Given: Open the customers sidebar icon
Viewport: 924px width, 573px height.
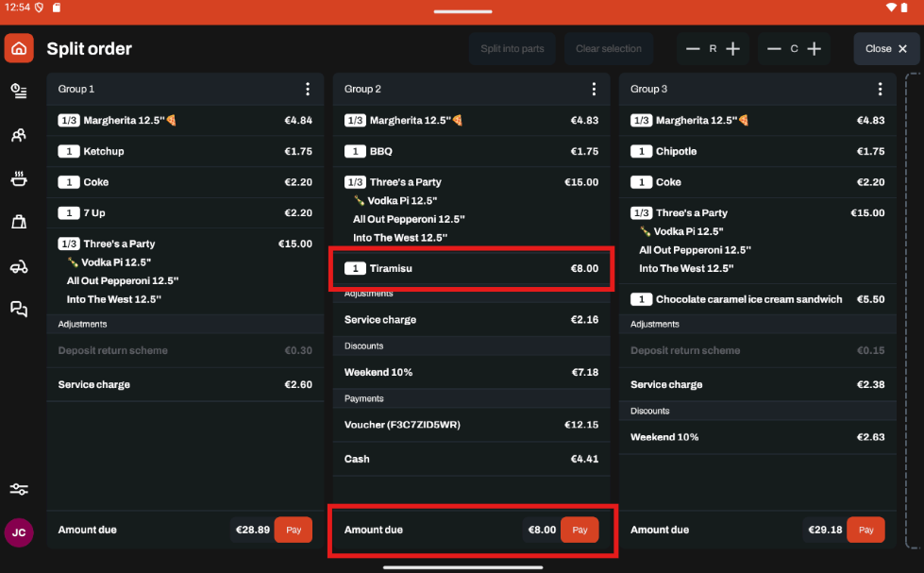Looking at the screenshot, I should 19,135.
